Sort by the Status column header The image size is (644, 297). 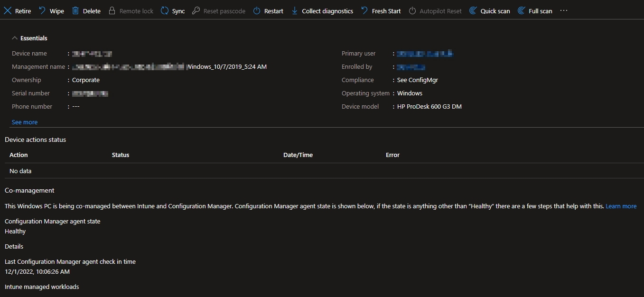tap(121, 155)
